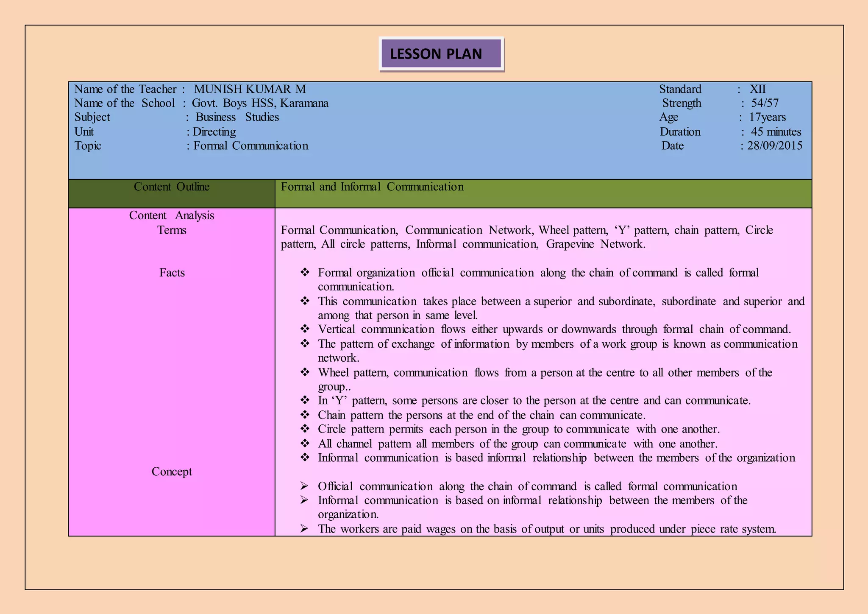Screen dimensions: 868x614
Task: Click the Content Outline header cell
Action: pos(172,187)
